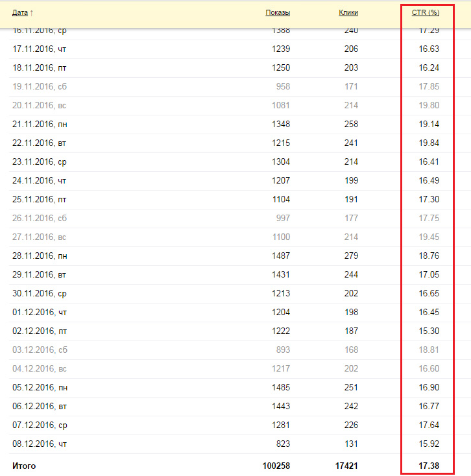The width and height of the screenshot is (471, 476).
Task: Select the 17.11.2016, чт date row
Action: 40,49
